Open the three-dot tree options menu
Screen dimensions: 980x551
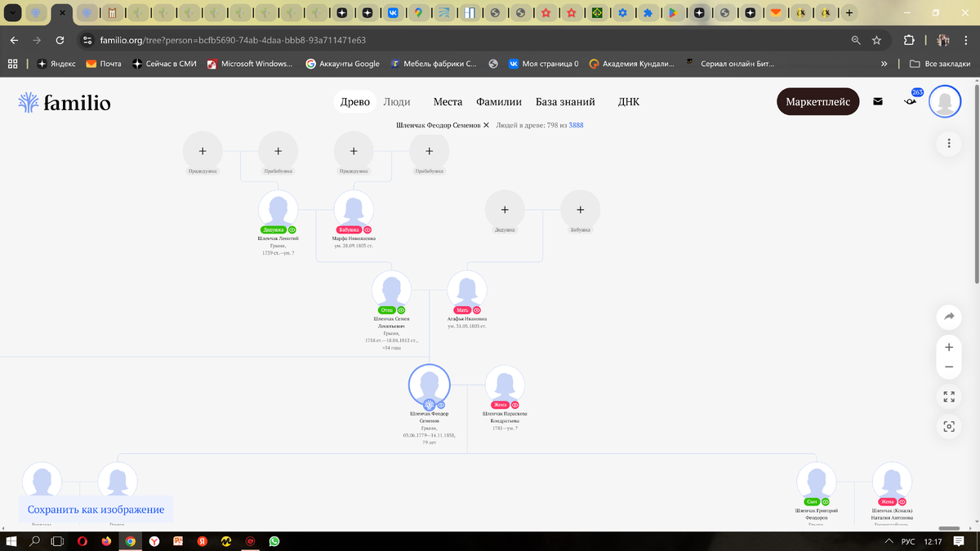coord(948,143)
